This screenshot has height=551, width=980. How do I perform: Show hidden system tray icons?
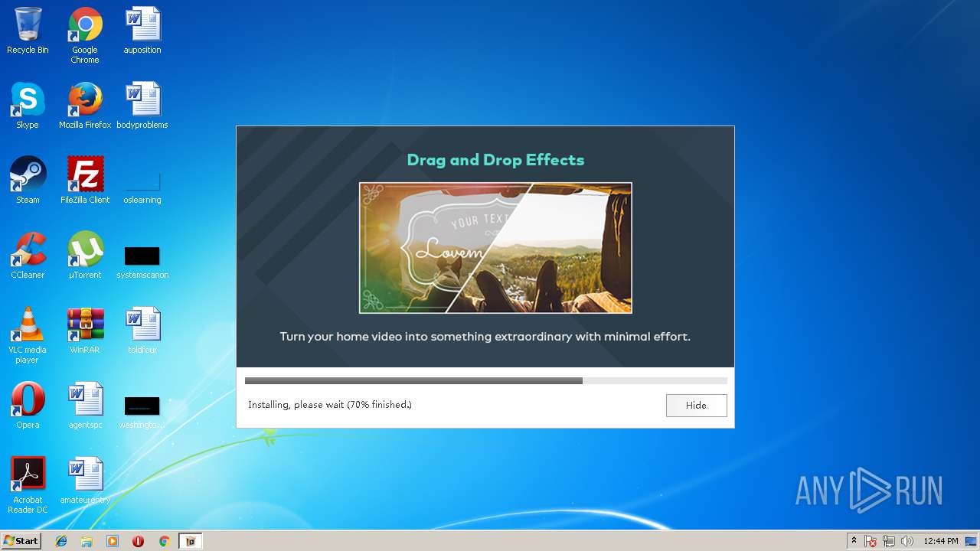pyautogui.click(x=854, y=541)
